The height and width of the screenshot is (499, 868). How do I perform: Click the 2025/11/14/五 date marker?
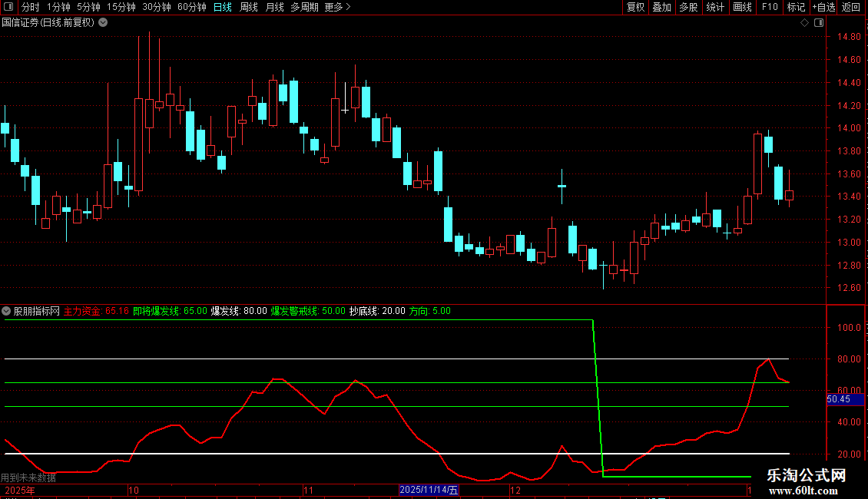[x=429, y=490]
